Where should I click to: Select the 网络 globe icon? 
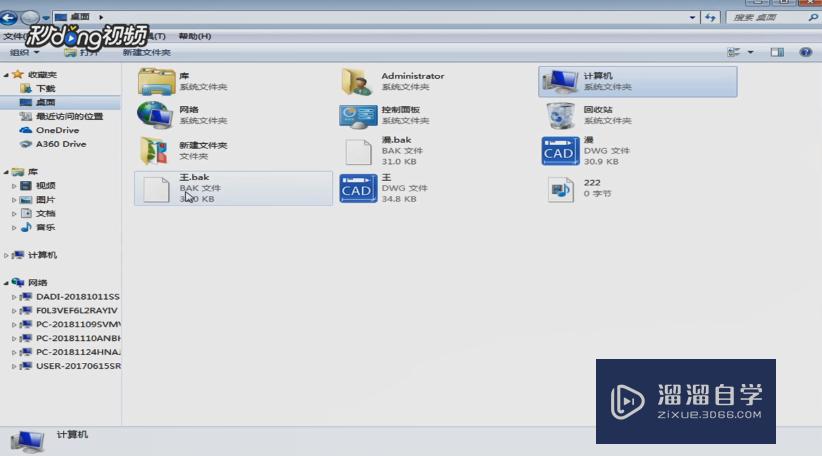coord(155,115)
